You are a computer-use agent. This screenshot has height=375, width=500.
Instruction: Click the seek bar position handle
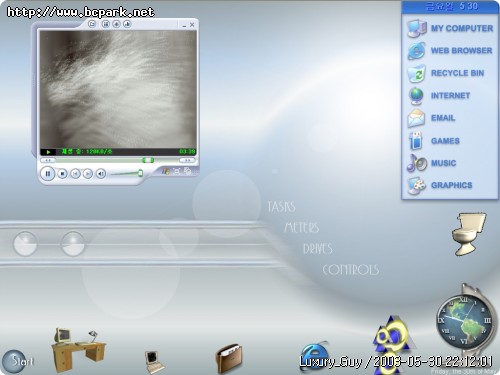[x=148, y=160]
